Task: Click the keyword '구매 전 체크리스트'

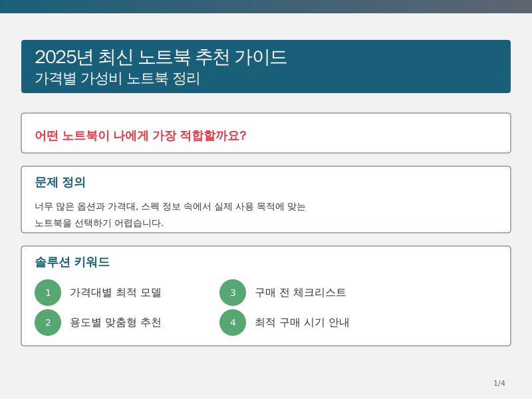Action: (x=301, y=293)
